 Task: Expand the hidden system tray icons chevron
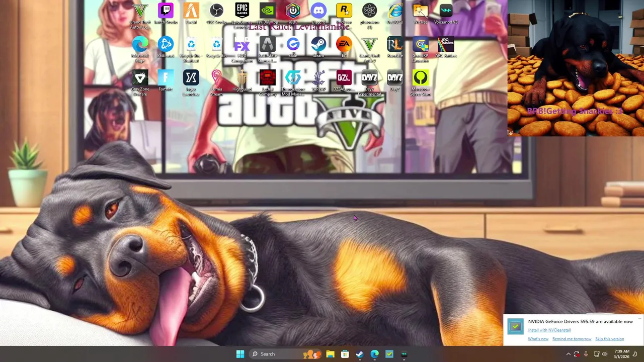(568, 354)
